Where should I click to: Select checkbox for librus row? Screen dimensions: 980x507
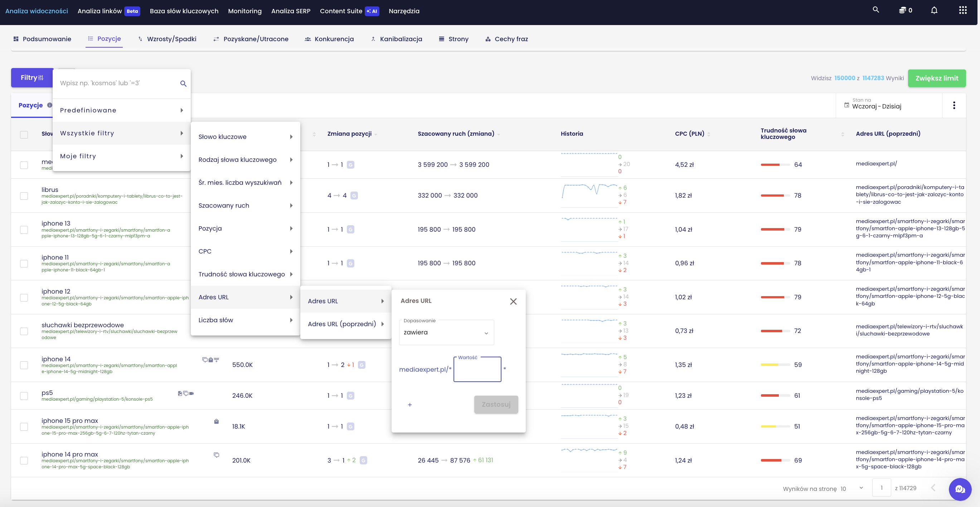[x=24, y=196]
